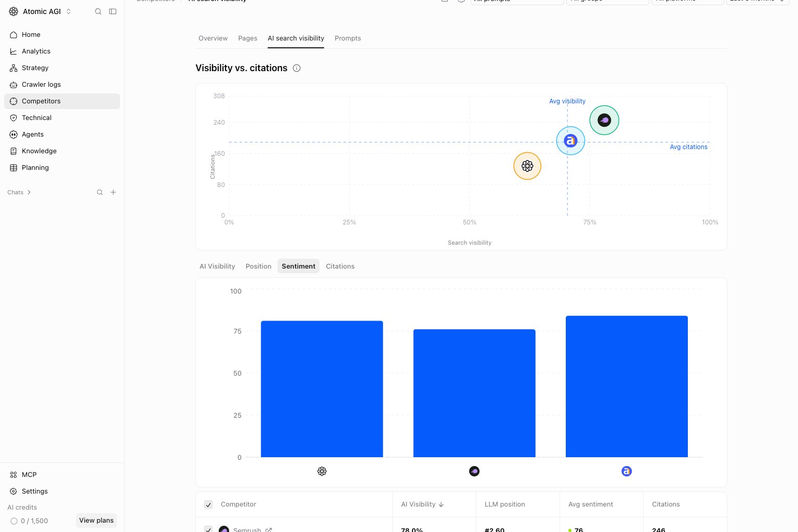Click the rightmost Atomic sentiment bar
The height and width of the screenshot is (532, 798).
click(627, 387)
